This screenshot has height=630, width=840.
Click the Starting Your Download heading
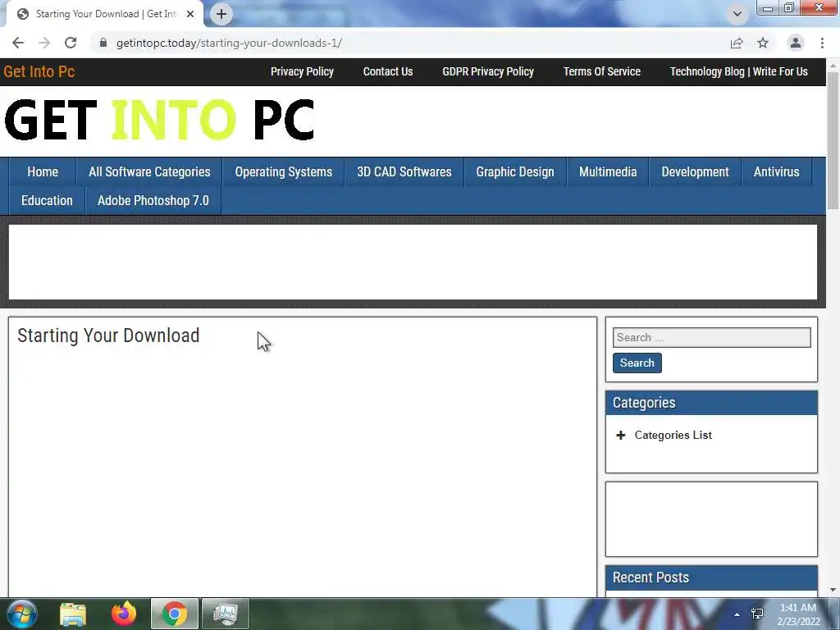pos(108,336)
